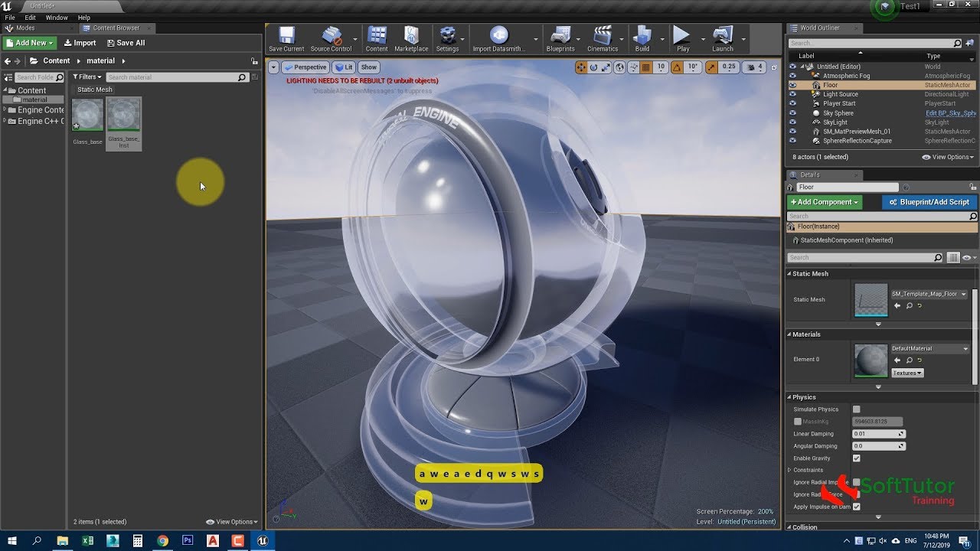980x551 pixels.
Task: Maximize or restore the viewport icon
Action: 774,67
